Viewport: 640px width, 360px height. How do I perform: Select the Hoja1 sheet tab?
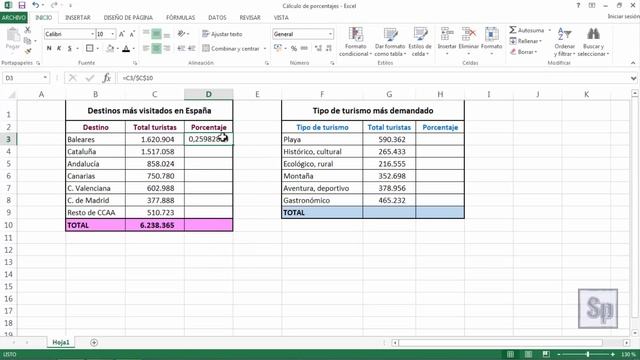point(61,342)
